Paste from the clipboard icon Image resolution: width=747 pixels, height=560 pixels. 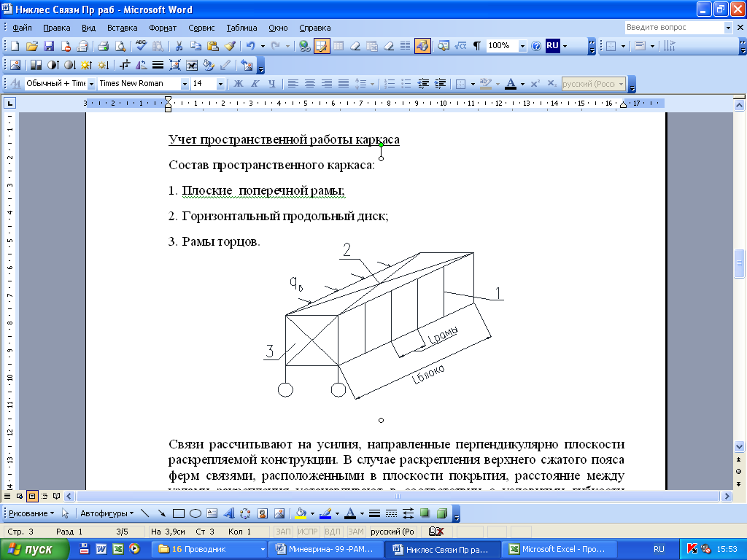click(x=213, y=46)
